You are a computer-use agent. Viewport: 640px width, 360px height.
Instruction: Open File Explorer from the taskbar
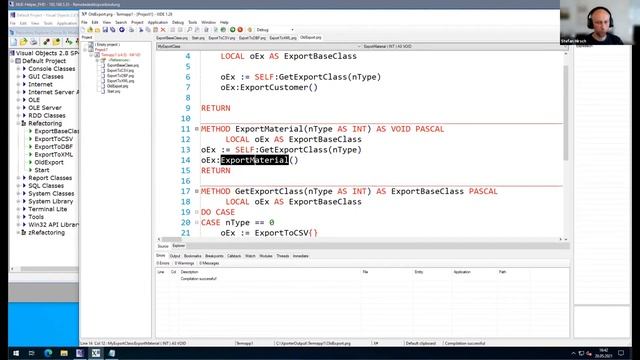click(64, 353)
